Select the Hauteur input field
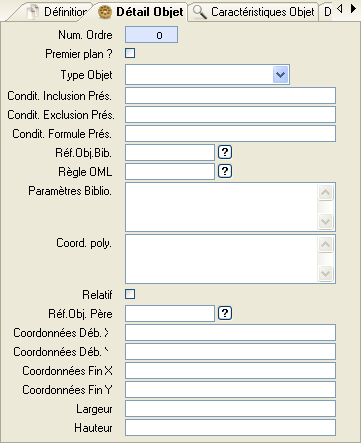This screenshot has height=443, width=361. [x=230, y=428]
